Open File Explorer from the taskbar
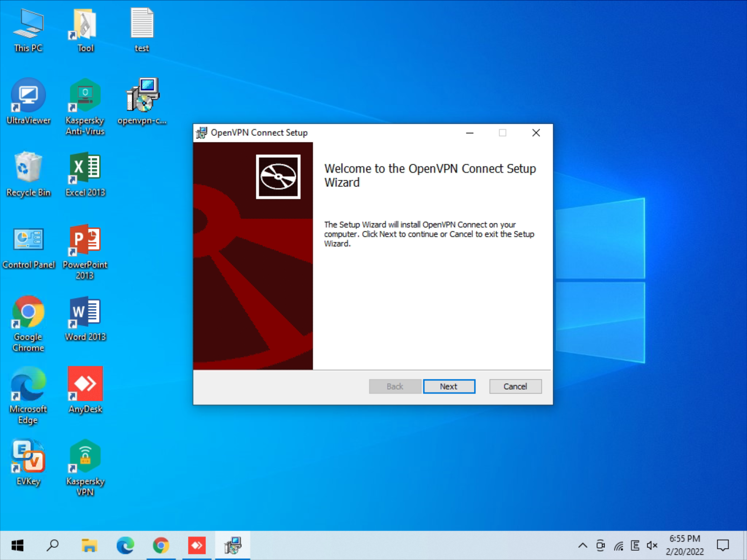Viewport: 747px width, 560px height. pyautogui.click(x=89, y=545)
